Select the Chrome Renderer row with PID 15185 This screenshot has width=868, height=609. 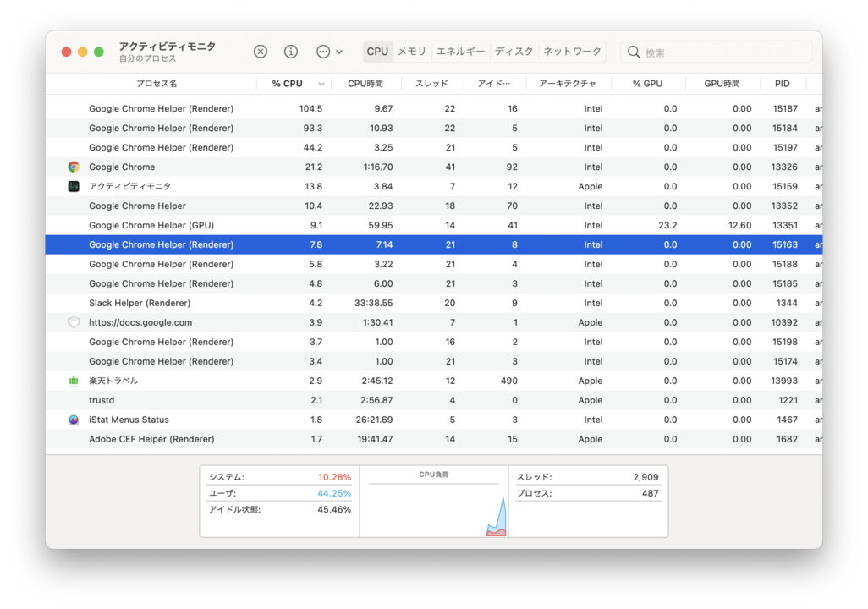[434, 283]
